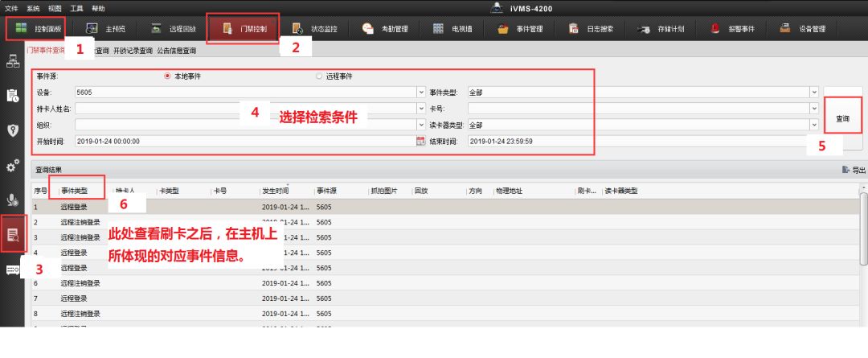Click the 导出 export button
Image resolution: width=868 pixels, height=358 pixels.
(x=854, y=170)
